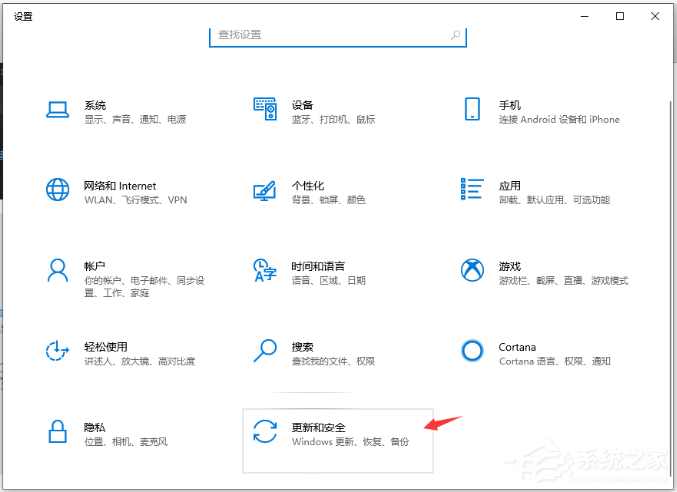The height and width of the screenshot is (492, 677).
Task: Open the Search (搜索) magnifier icon
Action: [265, 350]
